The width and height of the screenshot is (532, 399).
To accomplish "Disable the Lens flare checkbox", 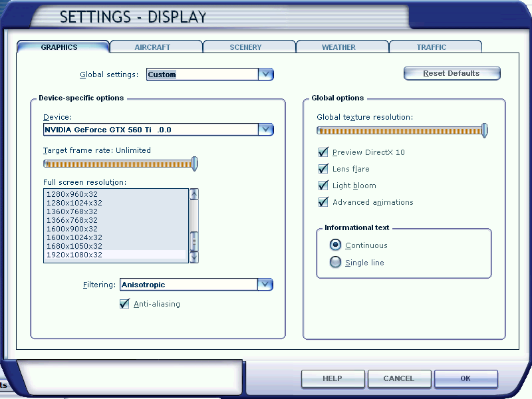I will [323, 169].
